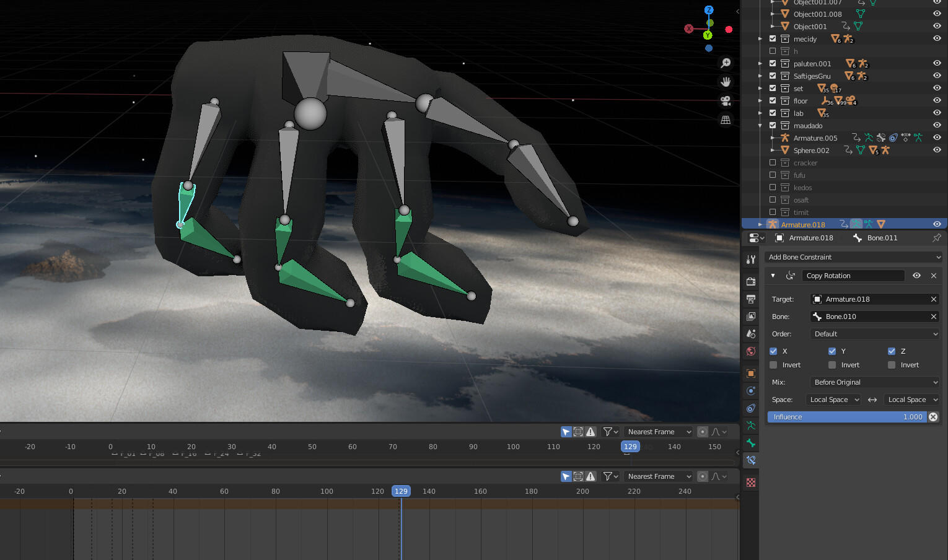Open the Mix dropdown showing Before Original

point(876,382)
